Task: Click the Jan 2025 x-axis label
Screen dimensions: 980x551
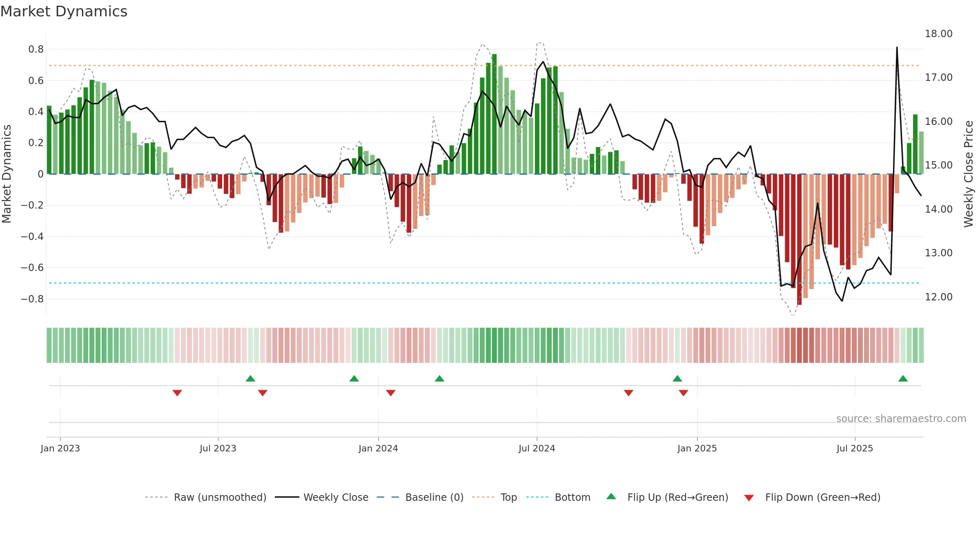Action: 697,448
